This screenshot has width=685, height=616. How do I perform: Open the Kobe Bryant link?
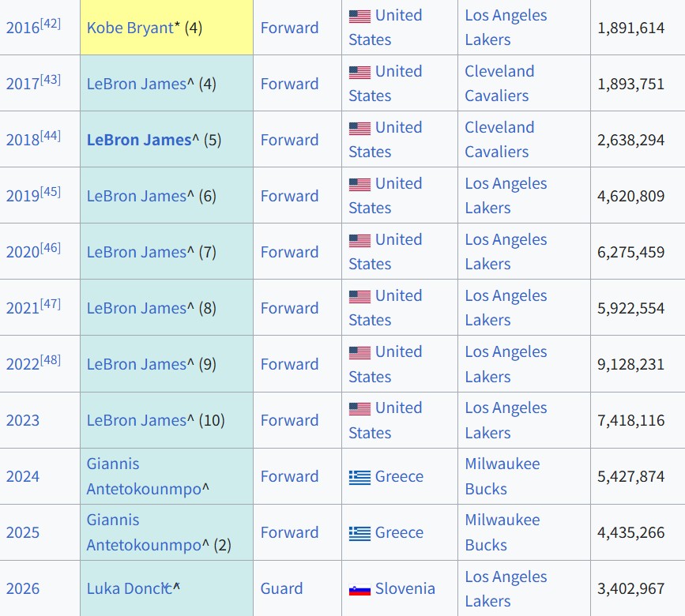(130, 28)
